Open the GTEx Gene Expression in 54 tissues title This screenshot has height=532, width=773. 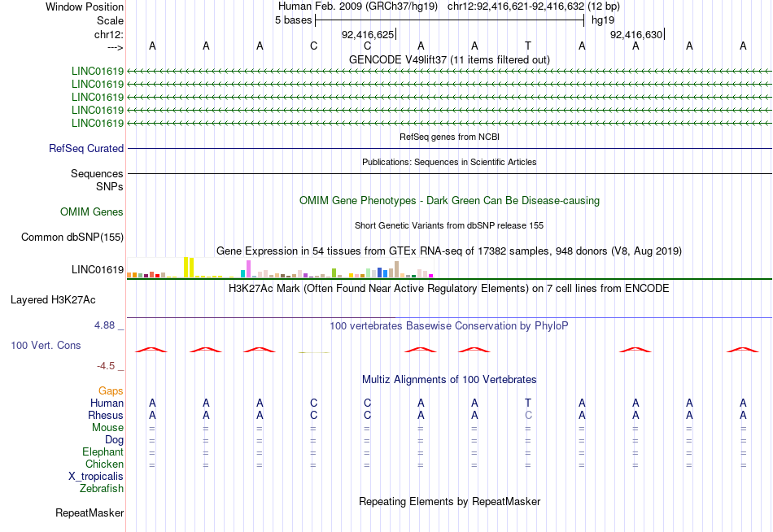449,251
